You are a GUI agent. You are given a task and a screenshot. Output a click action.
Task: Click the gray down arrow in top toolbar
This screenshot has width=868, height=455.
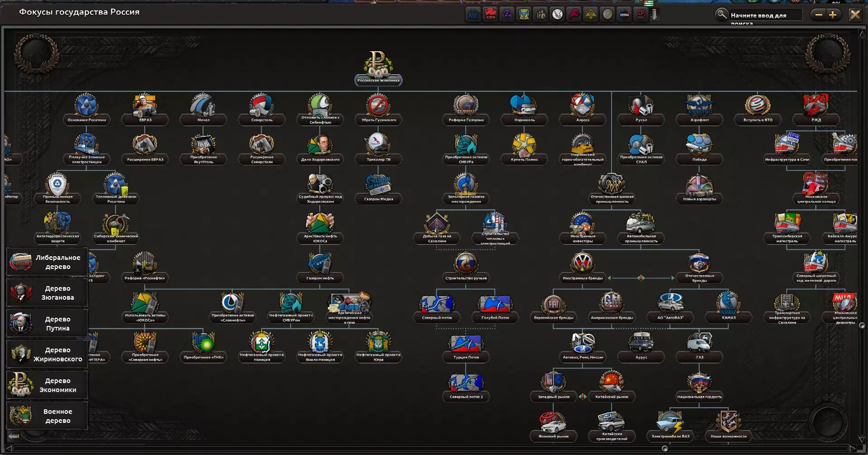[x=655, y=15]
